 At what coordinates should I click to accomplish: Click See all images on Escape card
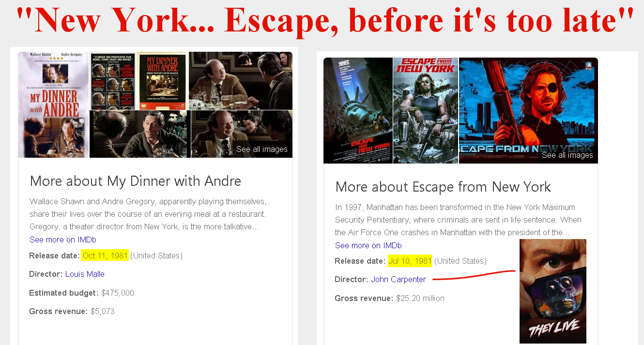click(x=567, y=155)
